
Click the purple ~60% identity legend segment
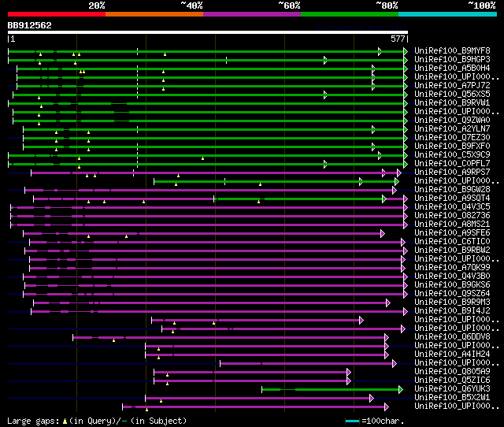(252, 14)
